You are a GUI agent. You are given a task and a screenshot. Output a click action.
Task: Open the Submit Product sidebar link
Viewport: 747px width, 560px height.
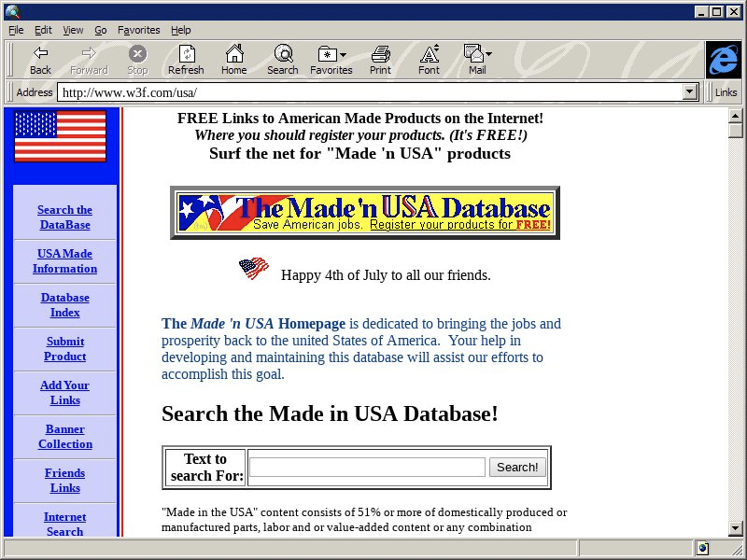point(64,349)
